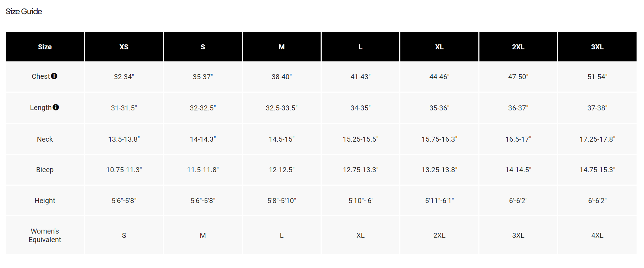Click the Neck row label

(45, 139)
